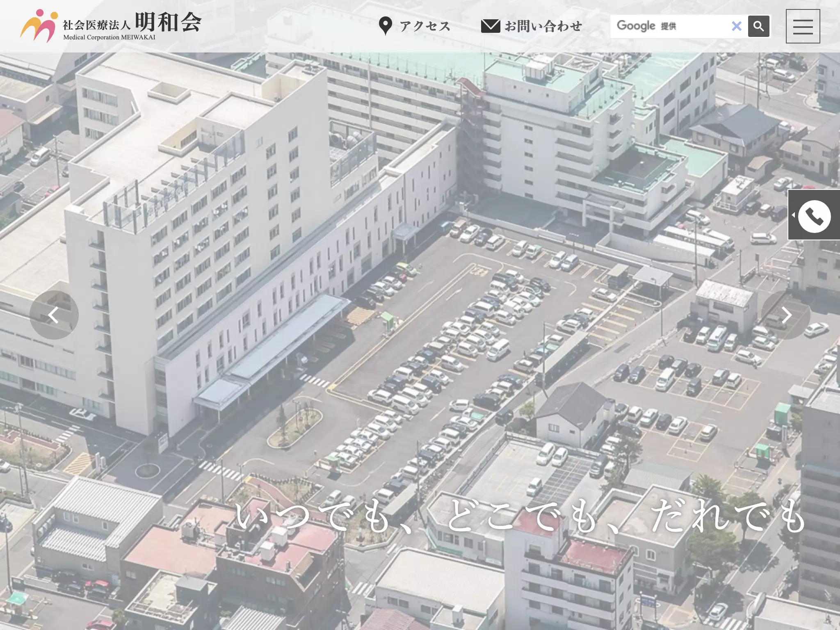This screenshot has width=840, height=630.
Task: Advance to next slide with right chevron
Action: pyautogui.click(x=785, y=315)
